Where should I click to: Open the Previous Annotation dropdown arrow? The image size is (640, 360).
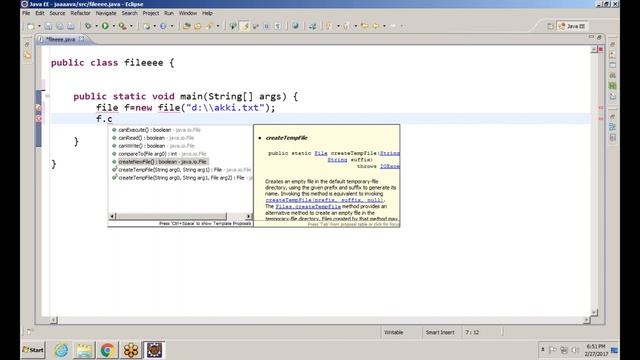[x=356, y=26]
